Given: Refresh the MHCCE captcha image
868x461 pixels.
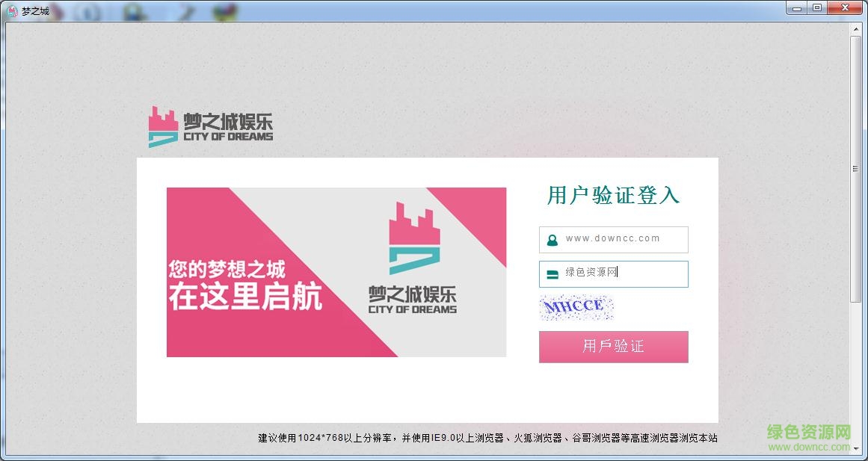Looking at the screenshot, I should (576, 307).
